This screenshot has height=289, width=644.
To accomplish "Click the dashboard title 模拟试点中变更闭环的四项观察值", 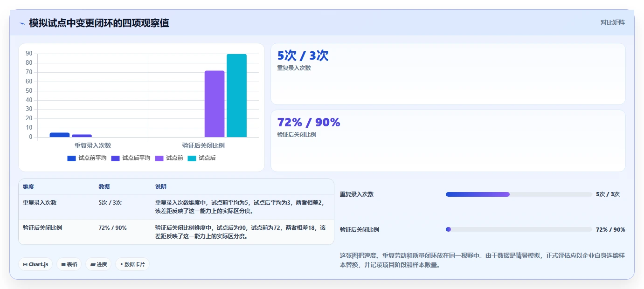I will (99, 23).
